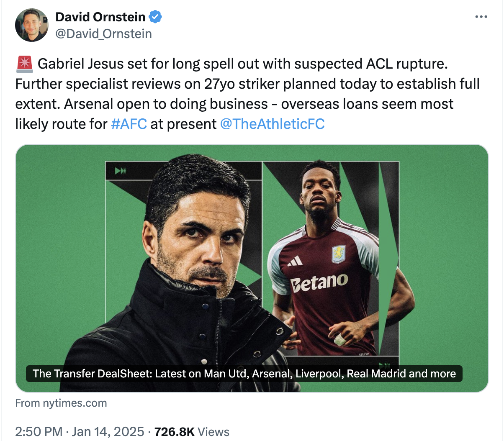This screenshot has height=441, width=504.
Task: Click David Ornstein's profile avatar
Action: click(32, 25)
